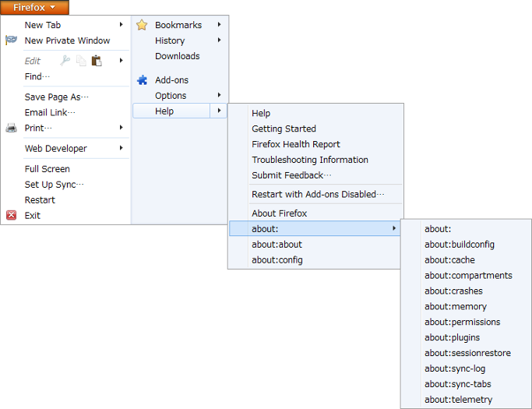Open Web Developer menu item
This screenshot has width=532, height=409.
coord(55,148)
